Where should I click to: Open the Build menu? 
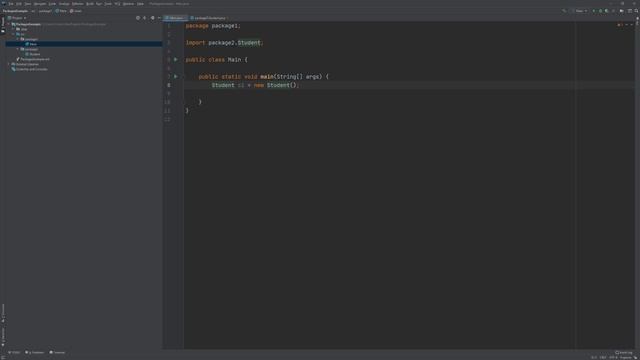point(90,4)
